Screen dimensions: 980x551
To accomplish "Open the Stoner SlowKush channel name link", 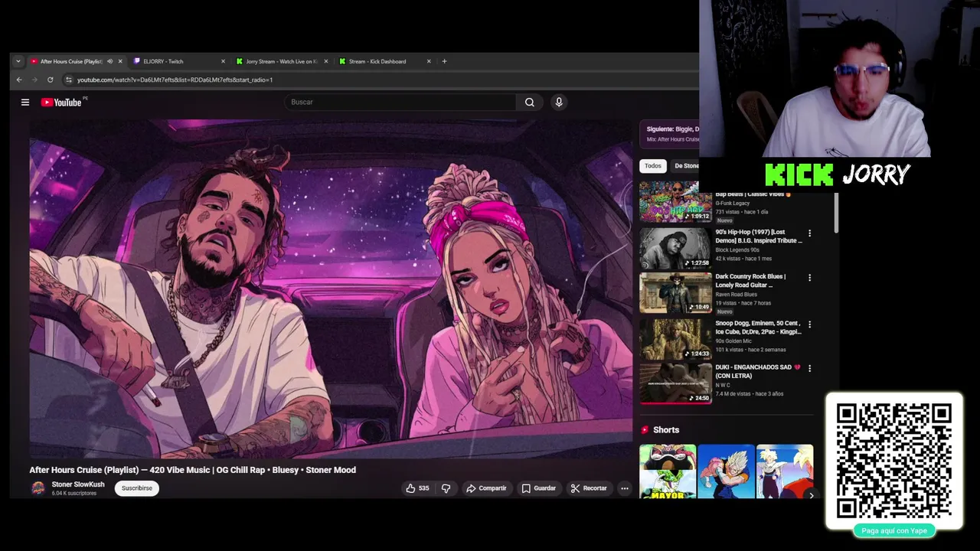I will click(x=78, y=484).
